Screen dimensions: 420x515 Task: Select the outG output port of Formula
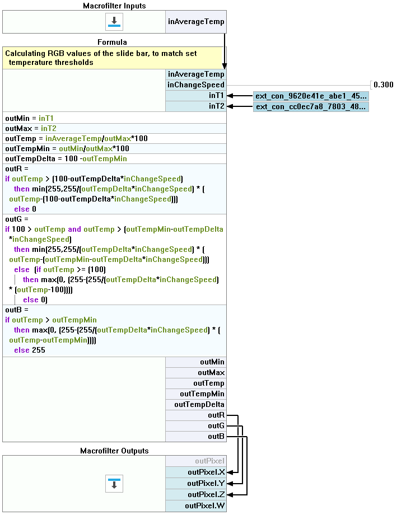[195, 426]
